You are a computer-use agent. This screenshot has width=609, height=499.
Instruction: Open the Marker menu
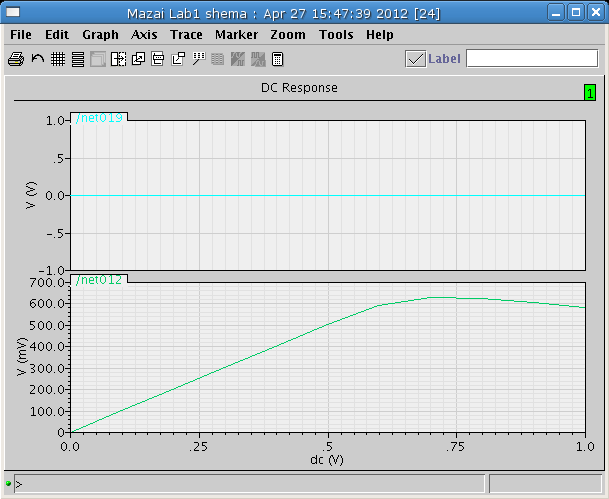[236, 35]
